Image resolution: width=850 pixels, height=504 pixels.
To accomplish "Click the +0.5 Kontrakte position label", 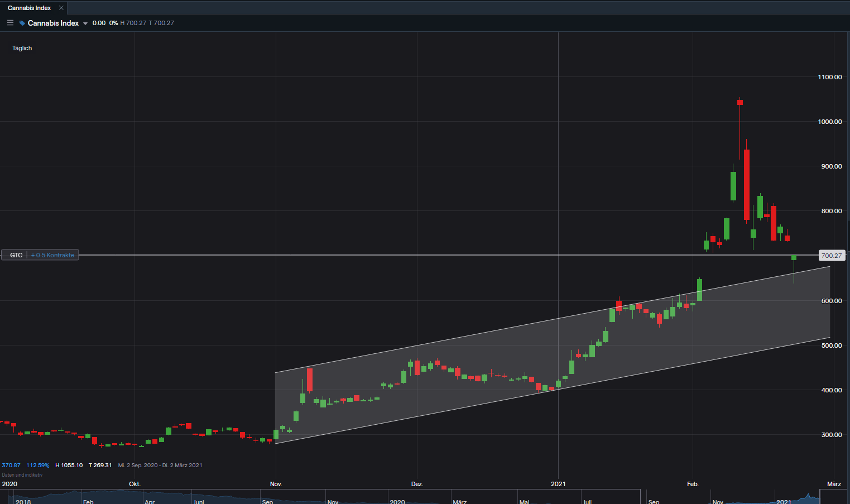I will tap(53, 255).
